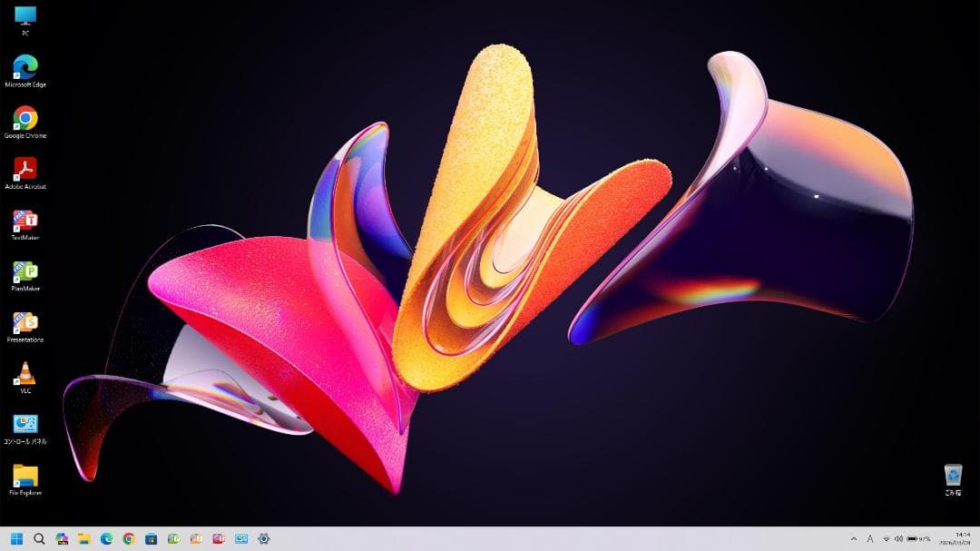Open Wi-Fi quick settings from the tray

887,538
